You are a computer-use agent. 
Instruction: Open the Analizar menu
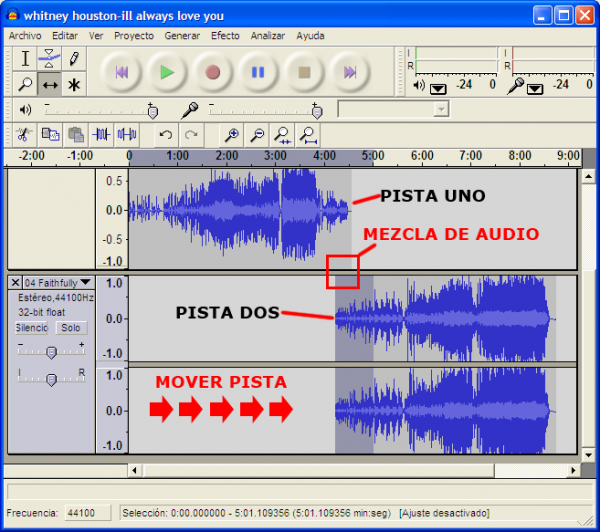[x=268, y=36]
